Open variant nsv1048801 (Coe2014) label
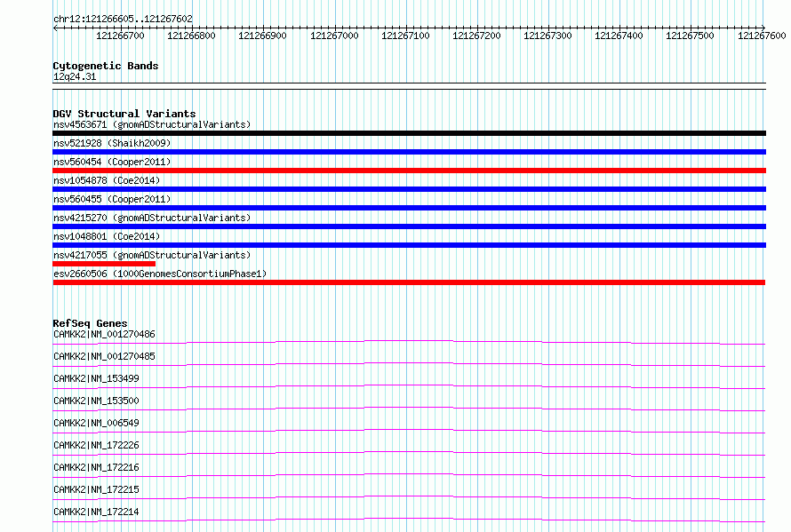791x532 pixels. 107,236
